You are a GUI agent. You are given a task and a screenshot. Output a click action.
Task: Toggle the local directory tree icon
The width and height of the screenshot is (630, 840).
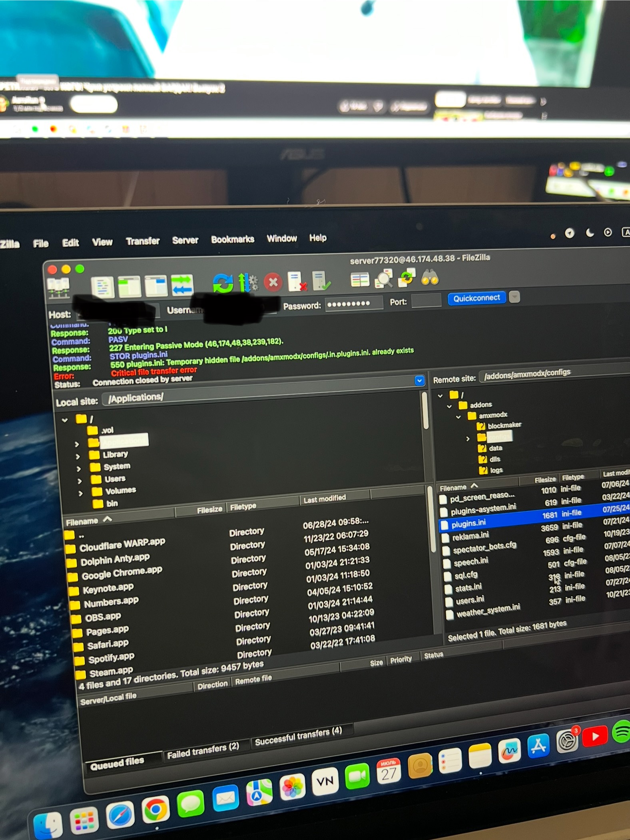pyautogui.click(x=129, y=286)
